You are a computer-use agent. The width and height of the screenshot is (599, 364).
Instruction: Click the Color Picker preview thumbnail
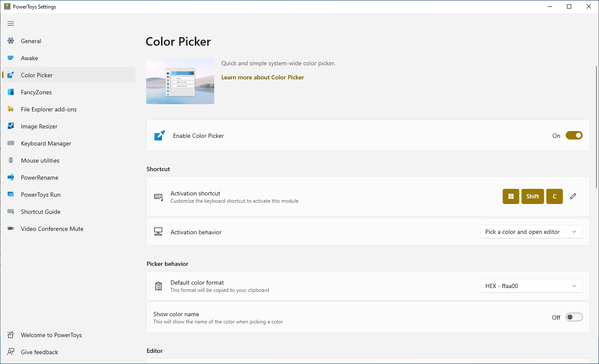[180, 82]
